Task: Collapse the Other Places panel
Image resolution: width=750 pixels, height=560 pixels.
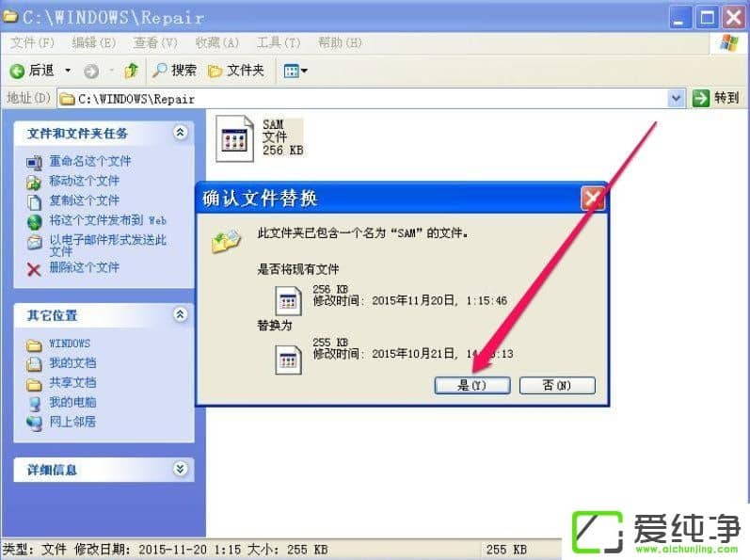Action: (180, 314)
